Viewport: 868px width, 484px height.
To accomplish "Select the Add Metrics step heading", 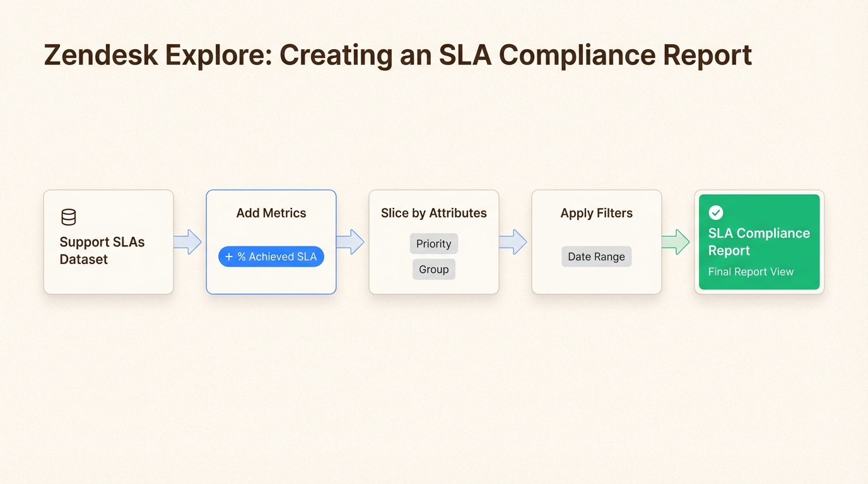I will point(271,213).
